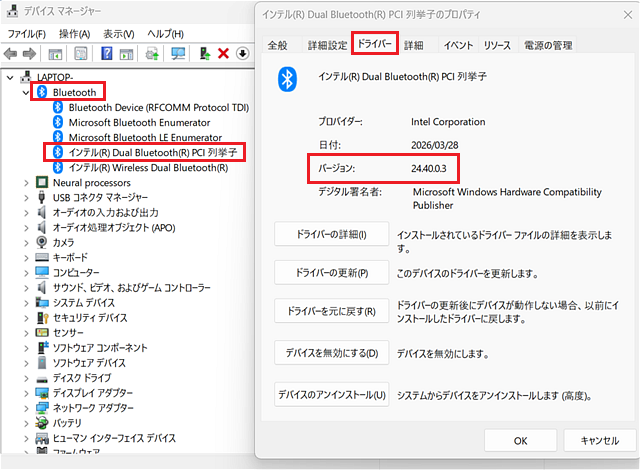Click the ネットワーク アダプター icon
The width and height of the screenshot is (640, 470).
(x=42, y=408)
